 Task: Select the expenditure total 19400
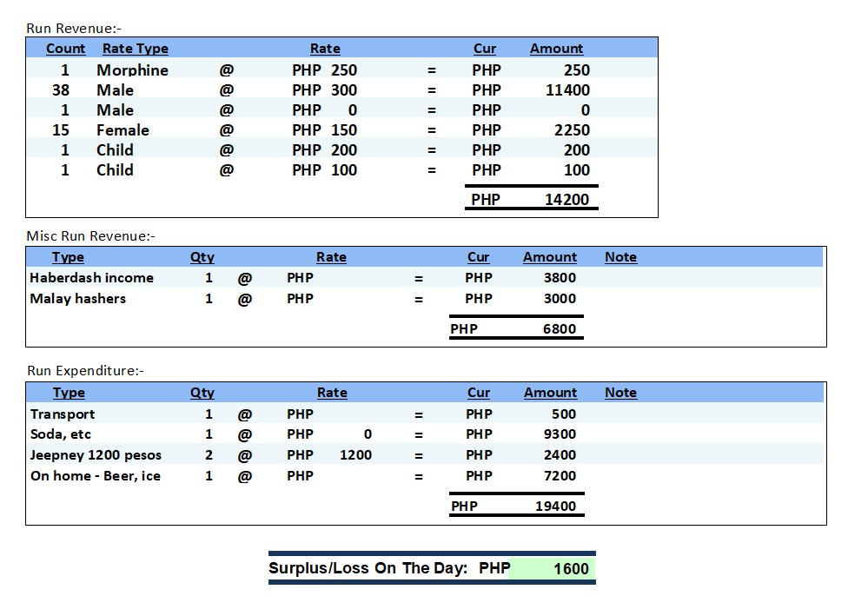click(555, 507)
